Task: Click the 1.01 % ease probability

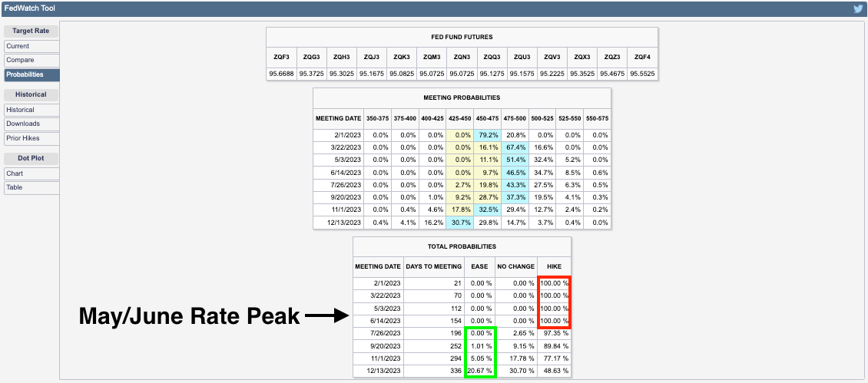Action: click(x=479, y=346)
